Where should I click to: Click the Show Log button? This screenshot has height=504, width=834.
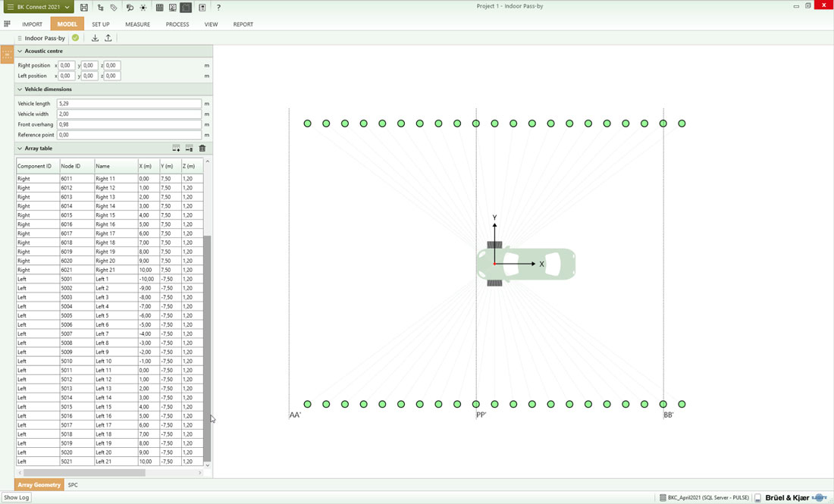click(16, 498)
